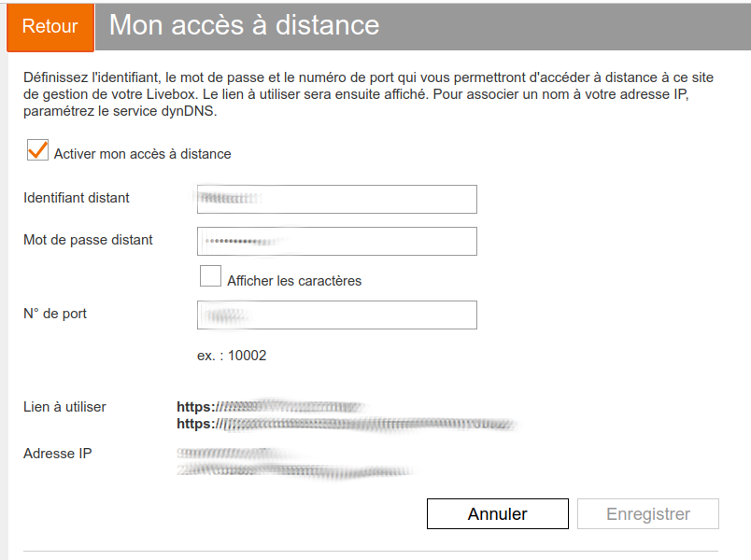Click the Lien à utiliser label
This screenshot has height=560, width=751.
pyautogui.click(x=64, y=406)
